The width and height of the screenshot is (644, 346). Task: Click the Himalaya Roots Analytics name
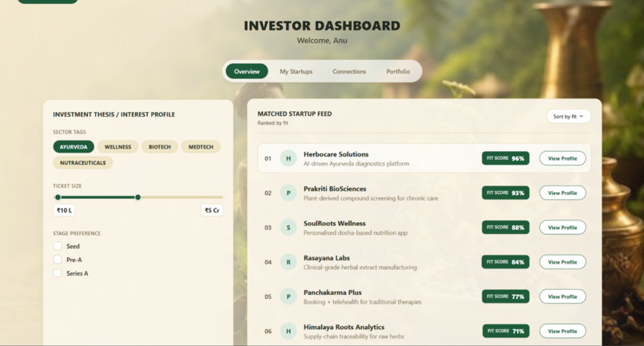344,327
